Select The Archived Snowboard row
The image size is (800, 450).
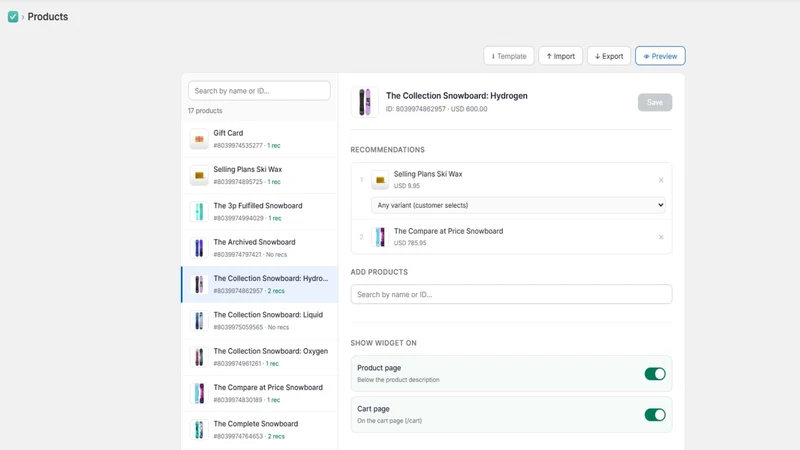(x=260, y=248)
